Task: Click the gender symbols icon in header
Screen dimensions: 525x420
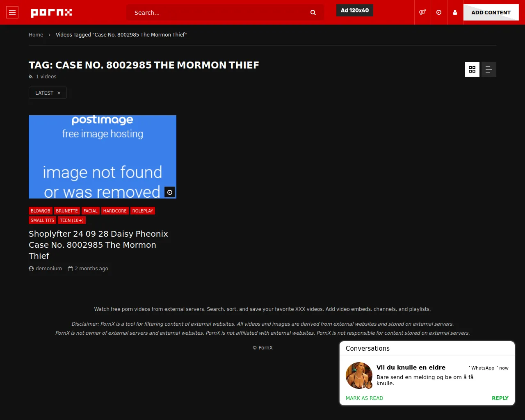Action: pyautogui.click(x=422, y=12)
